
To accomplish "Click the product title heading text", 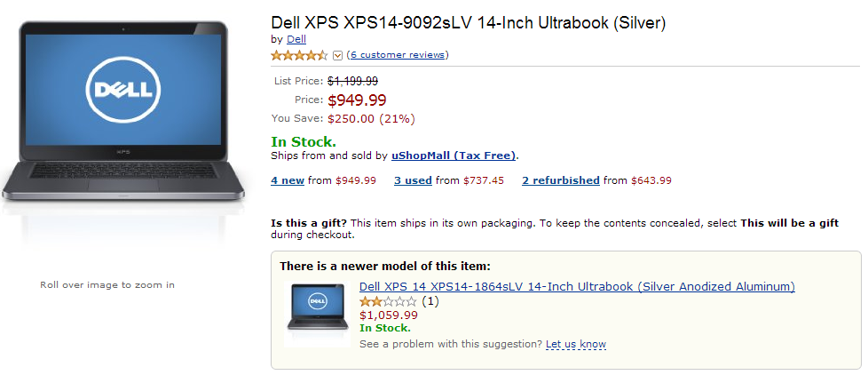I will pos(468,22).
